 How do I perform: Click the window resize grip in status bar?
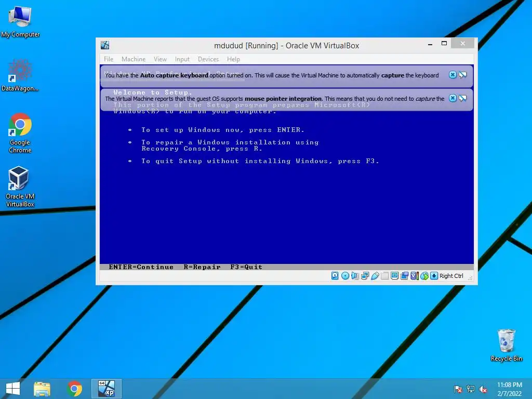[x=470, y=278]
